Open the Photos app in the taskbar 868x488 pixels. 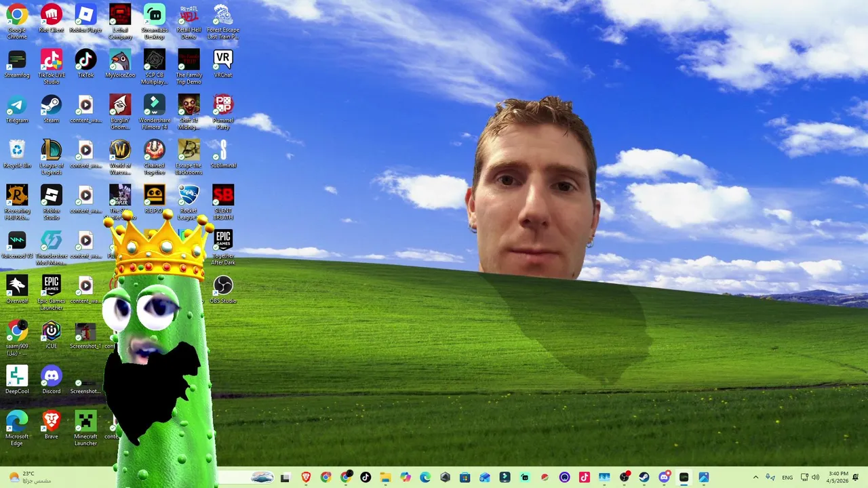pyautogui.click(x=704, y=478)
